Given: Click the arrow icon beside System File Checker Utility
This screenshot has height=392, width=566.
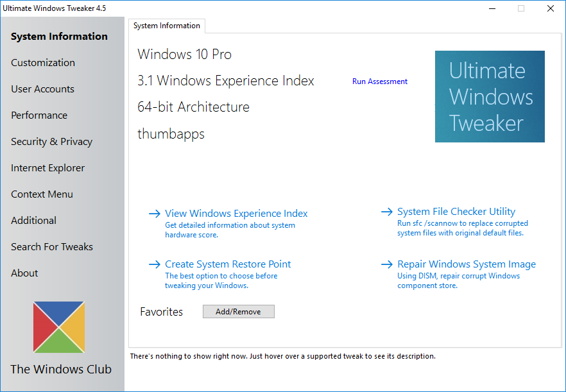Looking at the screenshot, I should coord(387,212).
